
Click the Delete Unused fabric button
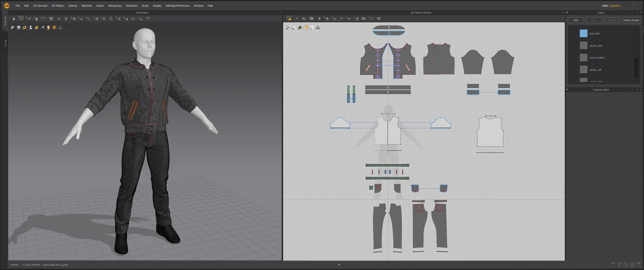pyautogui.click(x=631, y=20)
